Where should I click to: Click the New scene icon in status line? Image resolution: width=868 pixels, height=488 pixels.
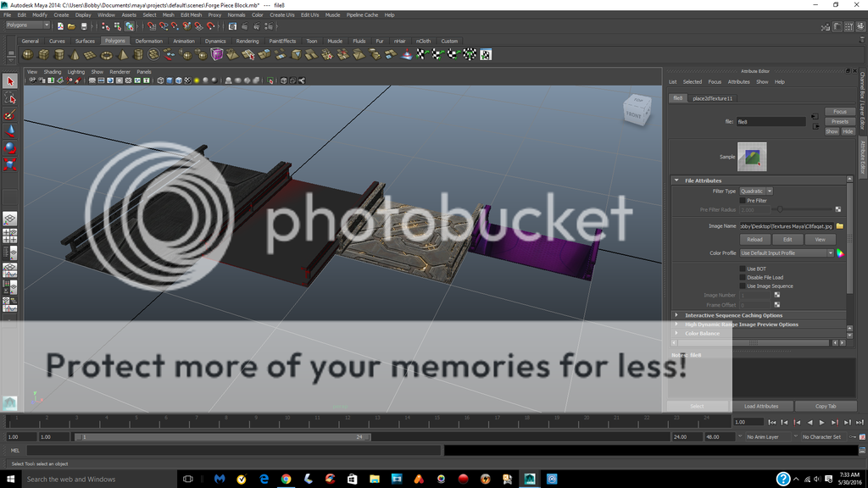pos(60,26)
